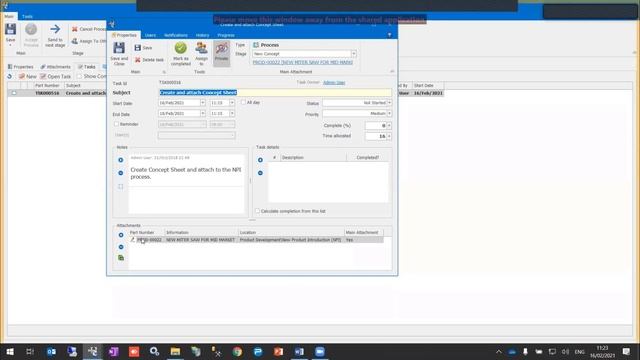640x360 pixels.
Task: Open Outlook from the taskbar
Action: pos(51,351)
